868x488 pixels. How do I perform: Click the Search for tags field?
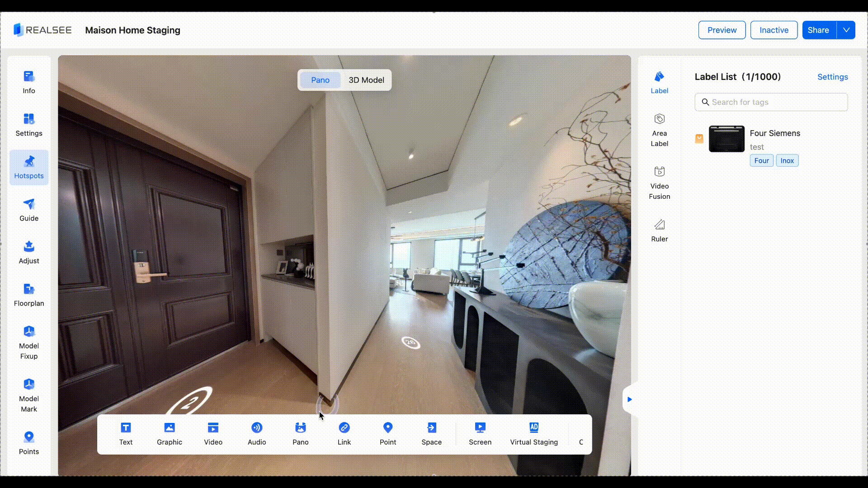coord(771,102)
